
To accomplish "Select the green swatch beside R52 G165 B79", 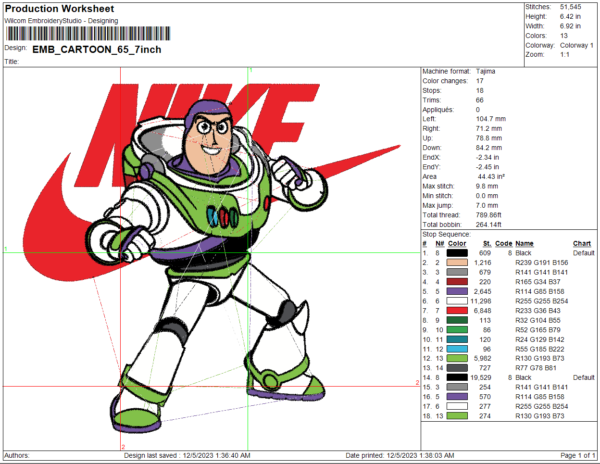I will coord(457,330).
